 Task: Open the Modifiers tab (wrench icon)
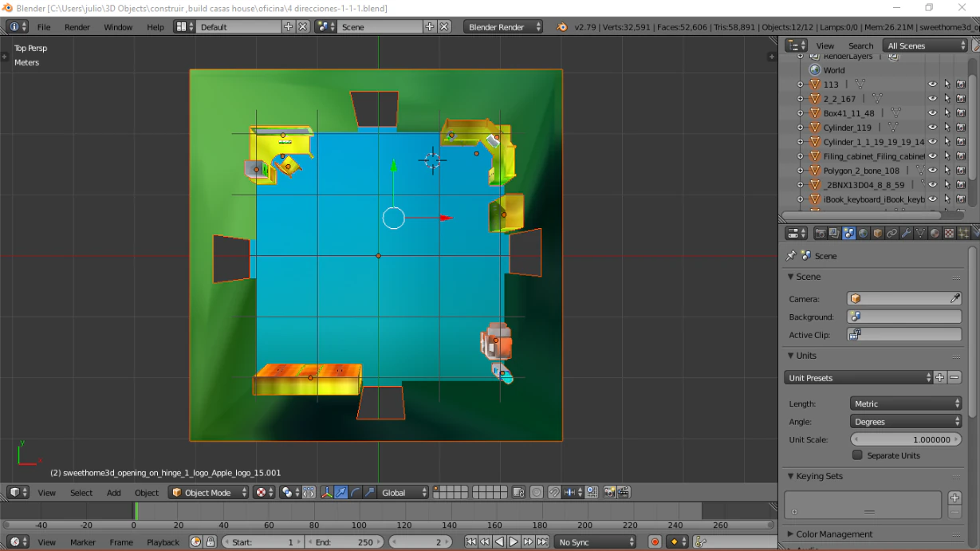tap(907, 233)
